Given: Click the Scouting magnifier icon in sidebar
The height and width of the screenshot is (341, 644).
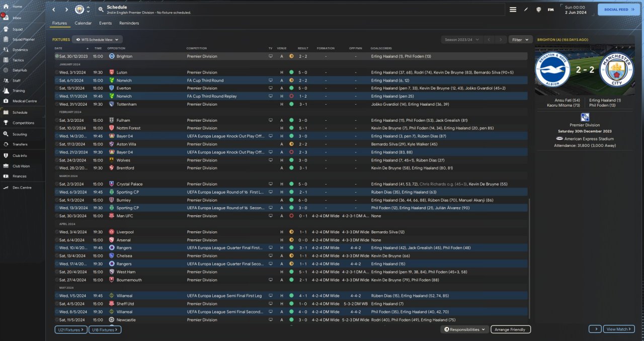Looking at the screenshot, I should (x=7, y=134).
